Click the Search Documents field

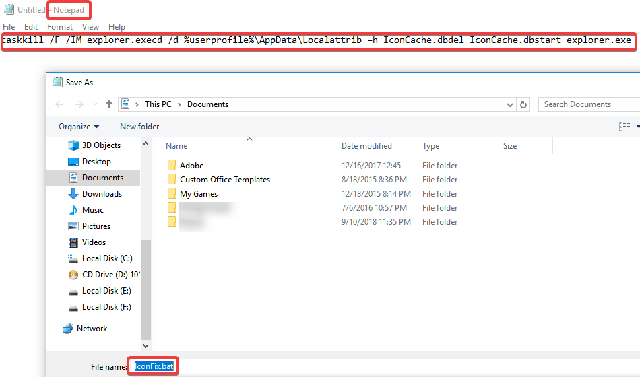pyautogui.click(x=589, y=104)
